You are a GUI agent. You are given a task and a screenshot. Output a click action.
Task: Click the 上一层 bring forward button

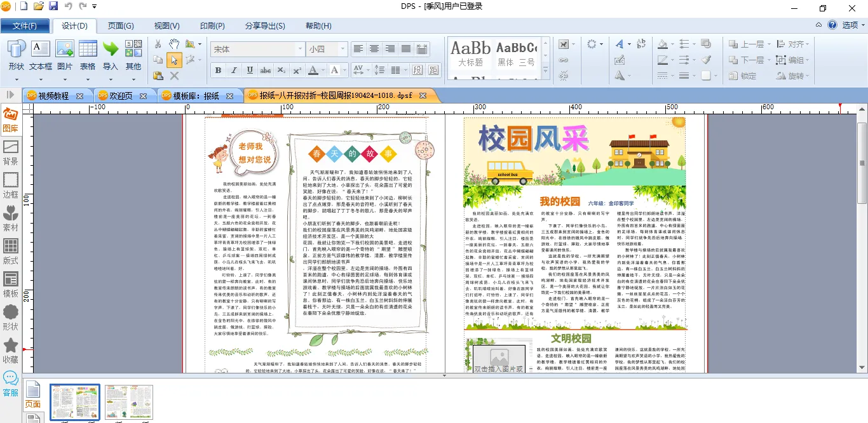[747, 44]
